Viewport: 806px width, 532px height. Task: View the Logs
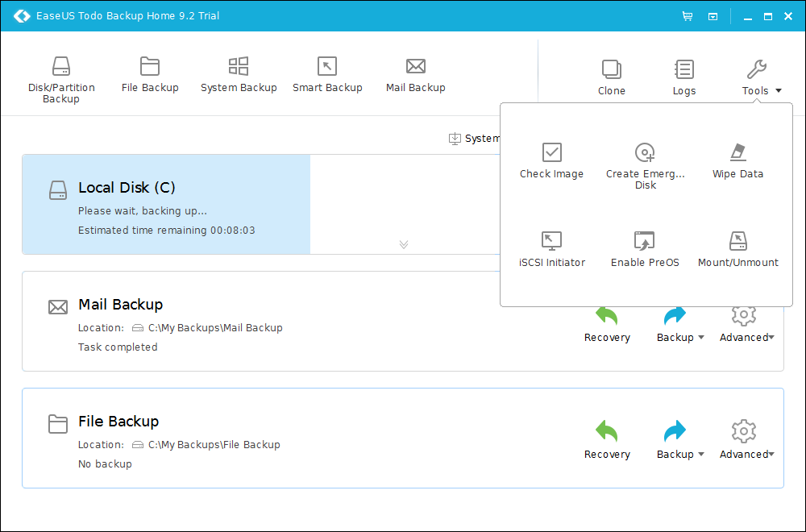point(684,77)
